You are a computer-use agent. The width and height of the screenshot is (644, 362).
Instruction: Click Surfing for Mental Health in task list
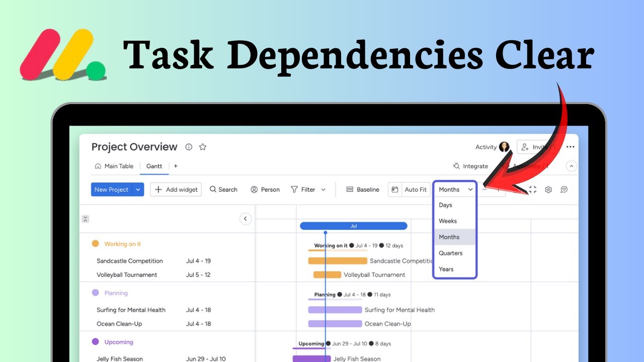pos(131,310)
